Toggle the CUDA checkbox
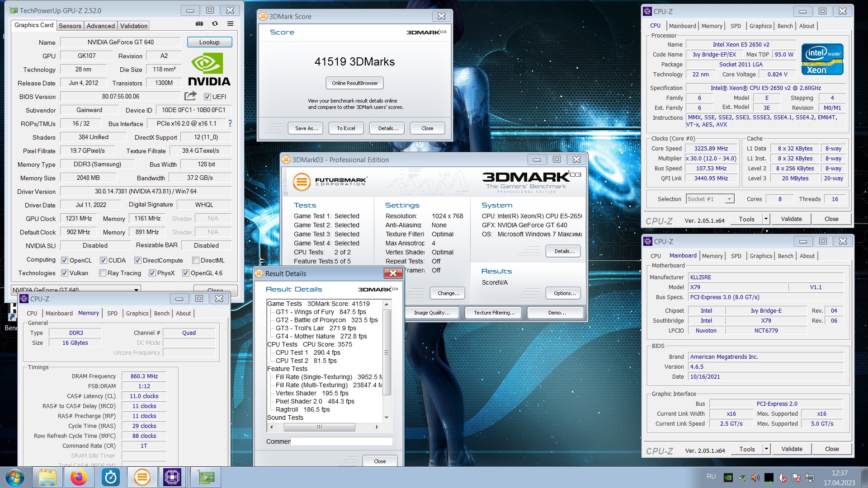Viewport: 868px width, 488px height. [104, 260]
